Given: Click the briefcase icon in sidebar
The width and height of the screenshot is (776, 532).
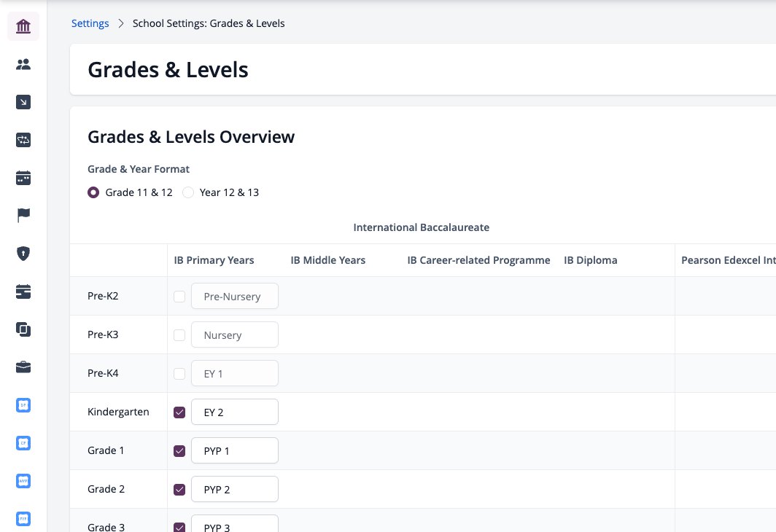Looking at the screenshot, I should 23,367.
